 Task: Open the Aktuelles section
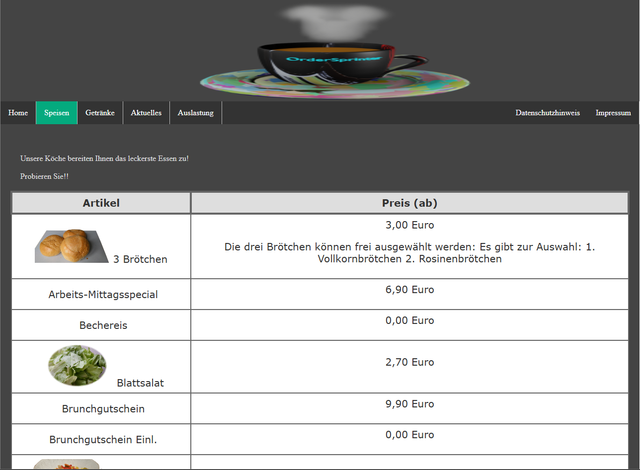(146, 113)
